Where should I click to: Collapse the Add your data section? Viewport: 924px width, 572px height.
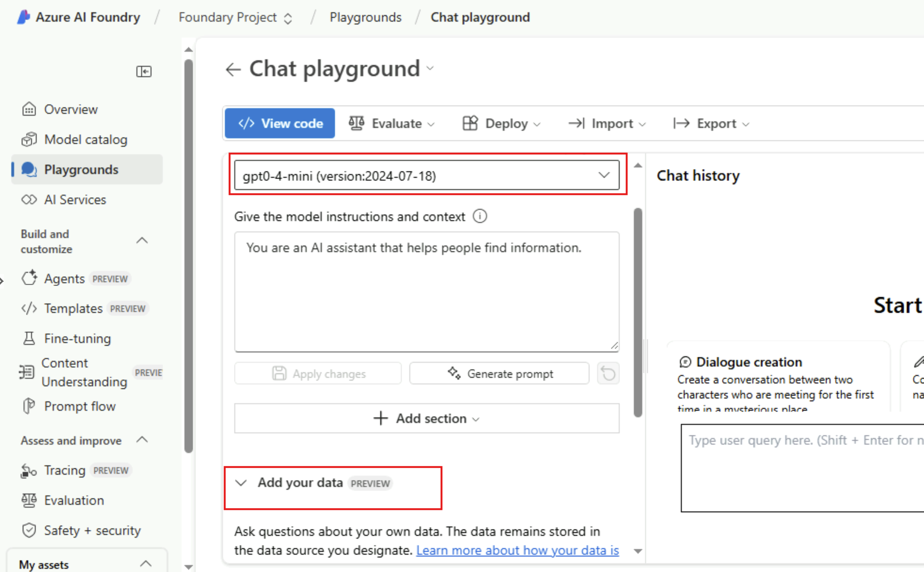click(x=241, y=483)
